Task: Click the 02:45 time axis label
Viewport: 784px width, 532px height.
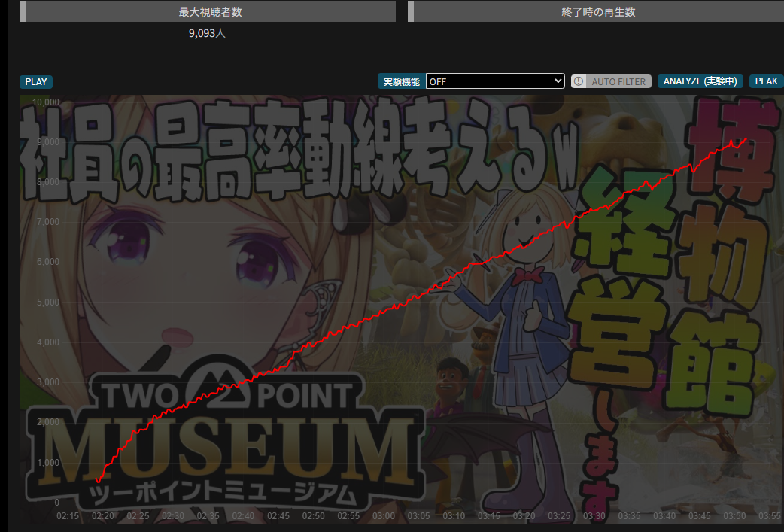Action: click(278, 516)
